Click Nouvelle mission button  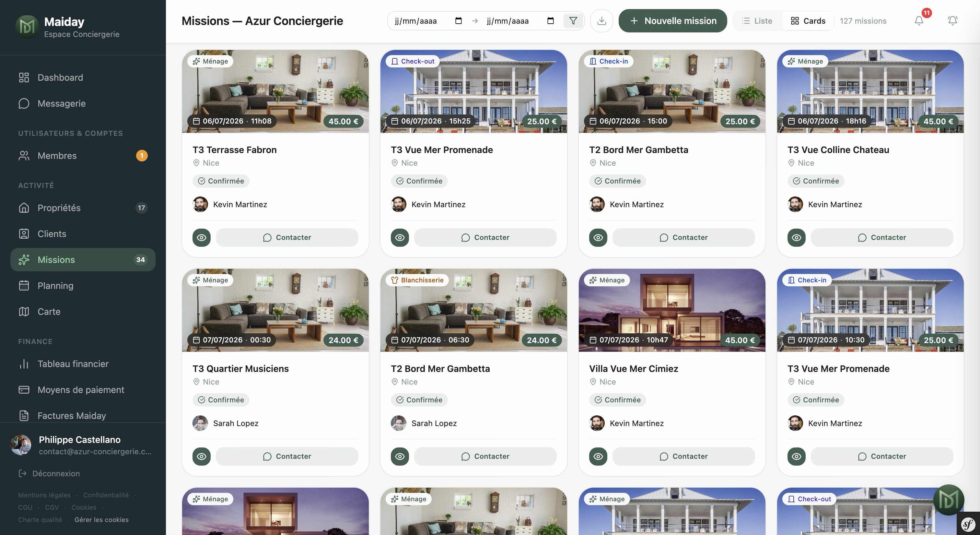point(672,20)
